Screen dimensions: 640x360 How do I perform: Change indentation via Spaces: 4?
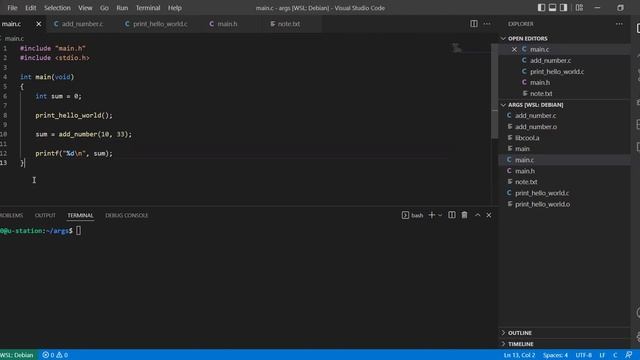(x=555, y=355)
